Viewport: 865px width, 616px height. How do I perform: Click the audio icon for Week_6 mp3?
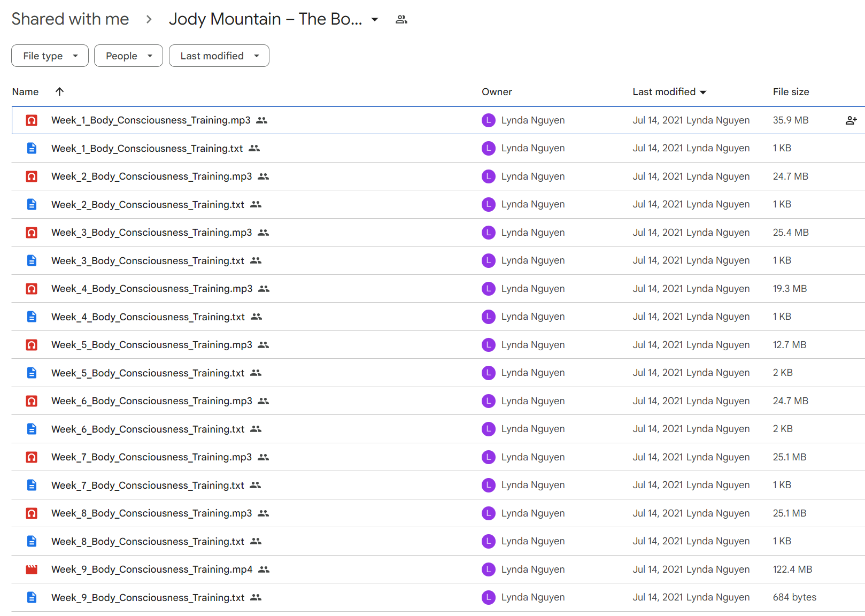(x=32, y=401)
